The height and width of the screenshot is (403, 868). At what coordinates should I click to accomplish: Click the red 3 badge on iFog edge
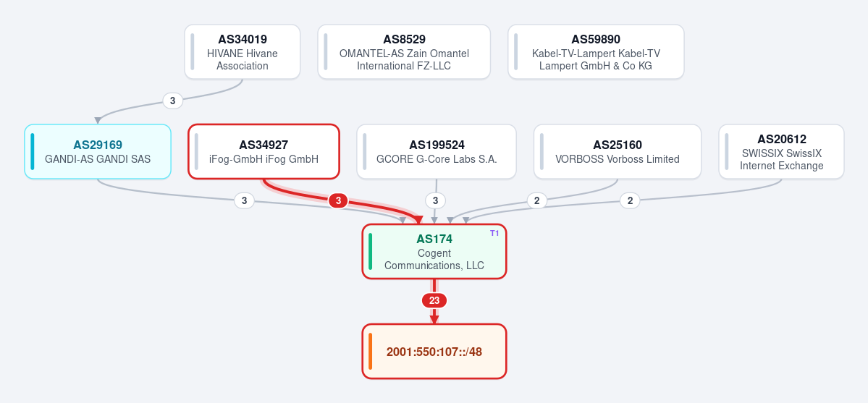tap(338, 201)
